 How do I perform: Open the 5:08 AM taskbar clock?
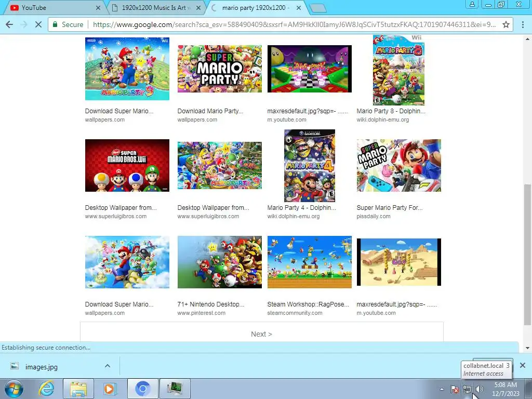[x=506, y=389]
